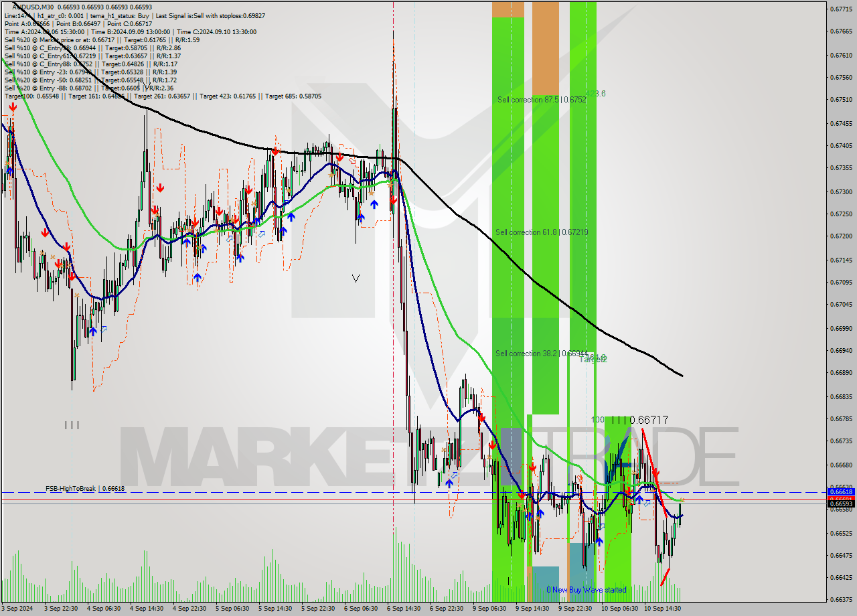The width and height of the screenshot is (857, 616).
Task: Click 'Sell correction 61.8 | 0.67219' label
Action: click(x=542, y=232)
